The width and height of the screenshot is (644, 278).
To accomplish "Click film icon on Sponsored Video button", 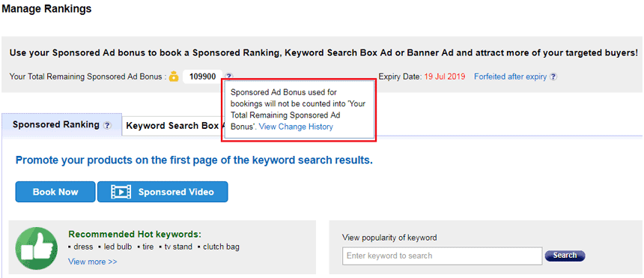I will 121,192.
